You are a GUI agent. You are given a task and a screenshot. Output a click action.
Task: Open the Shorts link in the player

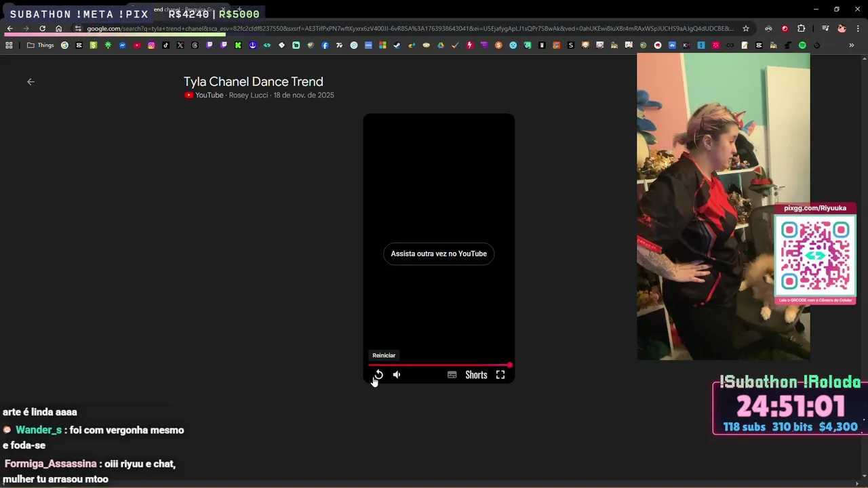tap(476, 375)
